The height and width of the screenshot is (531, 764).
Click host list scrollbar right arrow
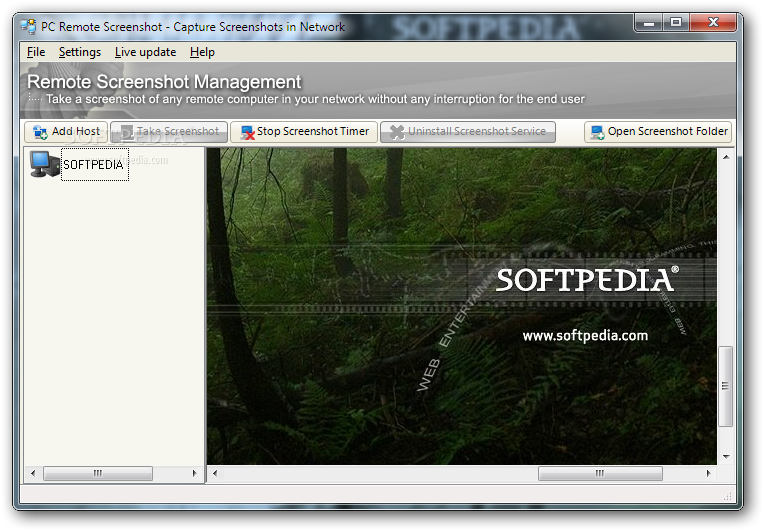point(195,473)
